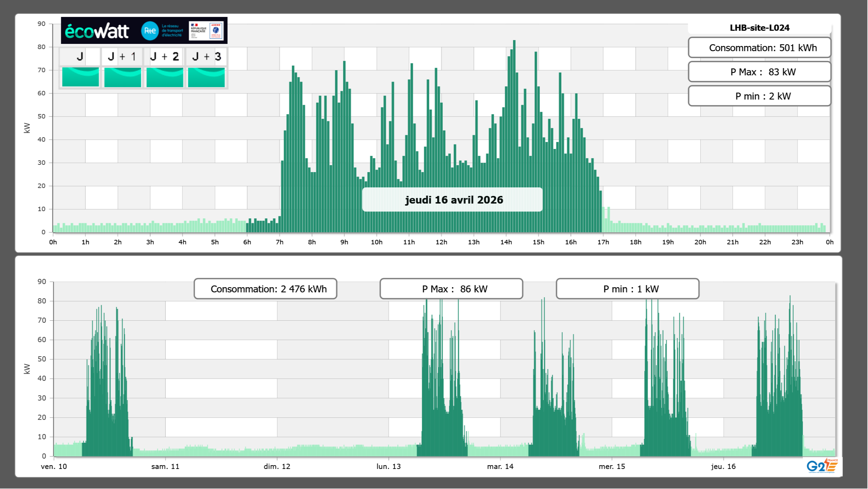Click the green signal under J

[x=80, y=77]
